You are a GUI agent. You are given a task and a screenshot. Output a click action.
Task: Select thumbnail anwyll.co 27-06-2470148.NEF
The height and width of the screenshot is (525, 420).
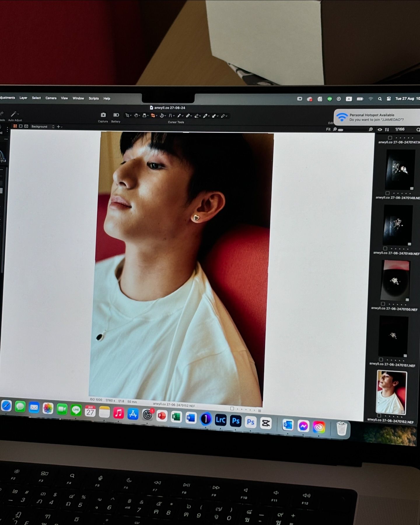(x=400, y=169)
